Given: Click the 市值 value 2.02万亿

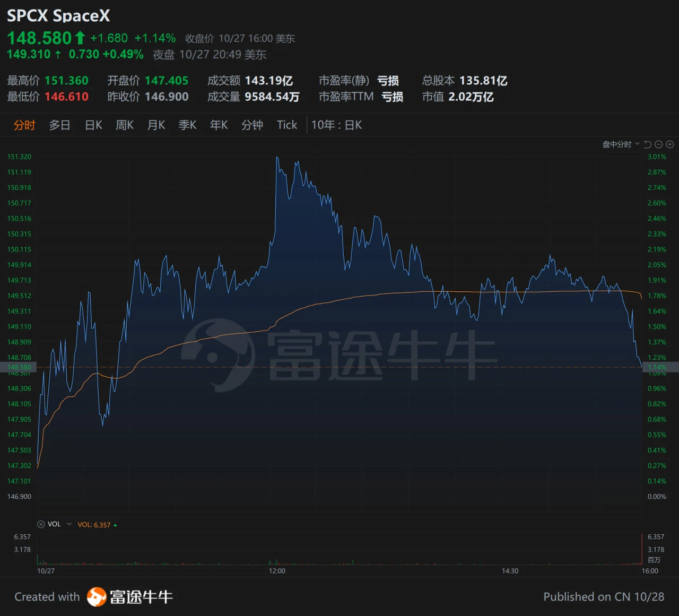Looking at the screenshot, I should pos(471,97).
